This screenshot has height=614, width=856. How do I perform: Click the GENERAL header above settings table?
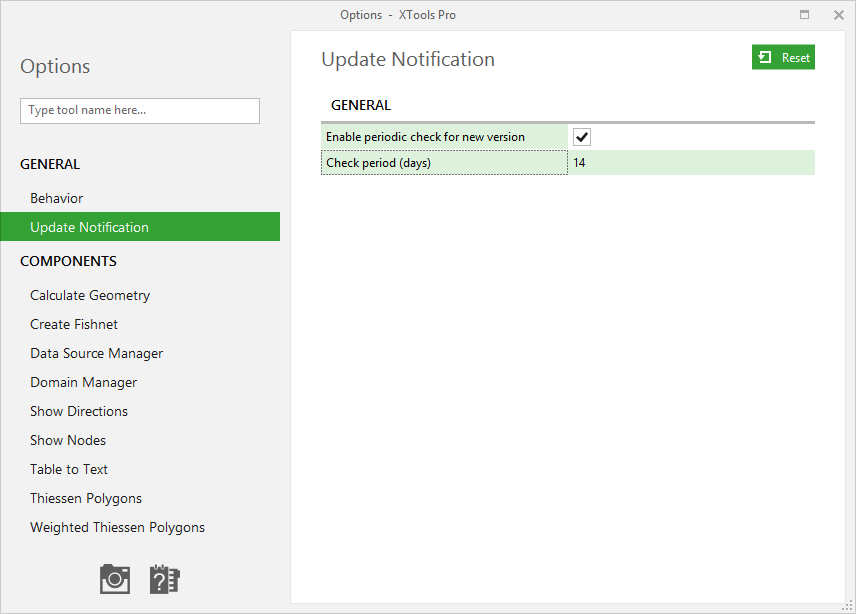click(361, 105)
